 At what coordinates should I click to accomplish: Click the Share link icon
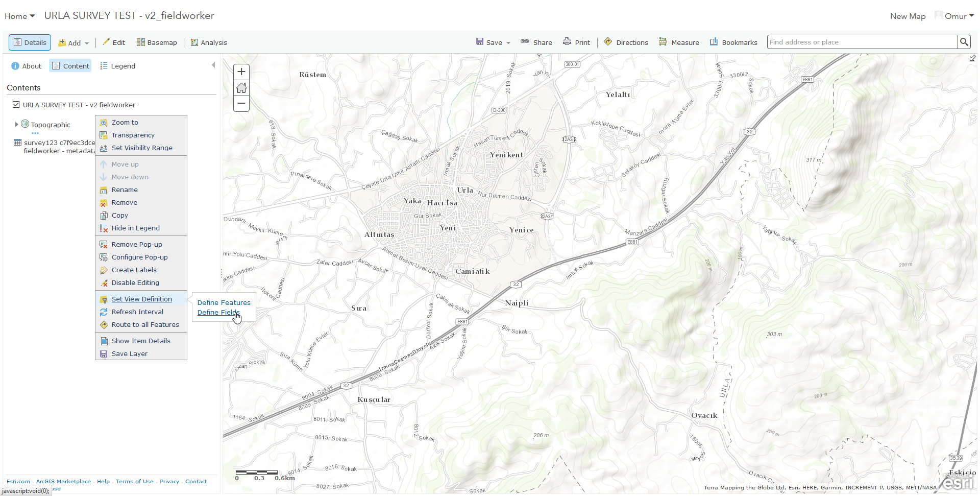525,42
